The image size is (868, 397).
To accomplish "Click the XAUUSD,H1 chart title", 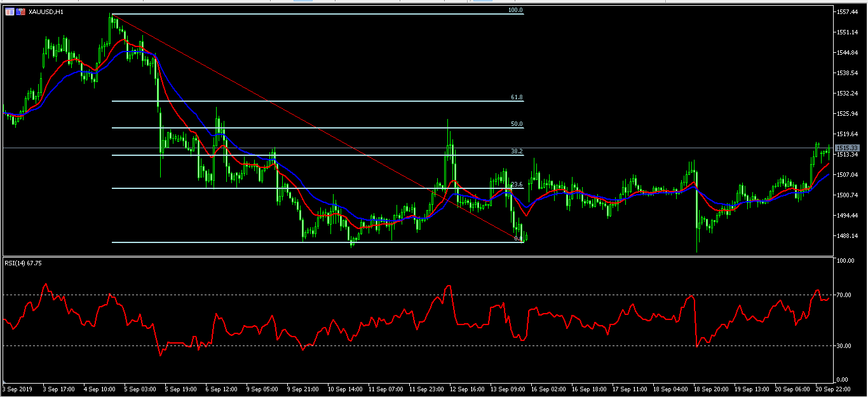I will (44, 11).
